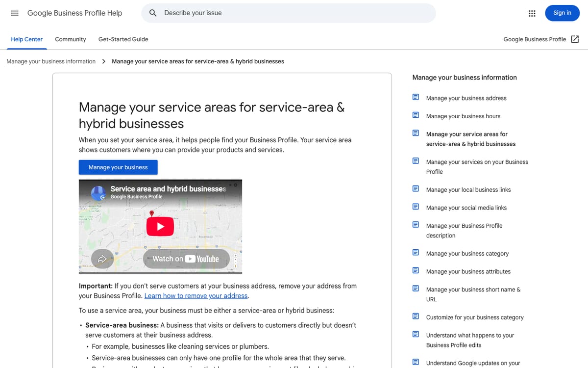Click the Manage your business information sidebar heading
The height and width of the screenshot is (368, 588).
(x=465, y=78)
